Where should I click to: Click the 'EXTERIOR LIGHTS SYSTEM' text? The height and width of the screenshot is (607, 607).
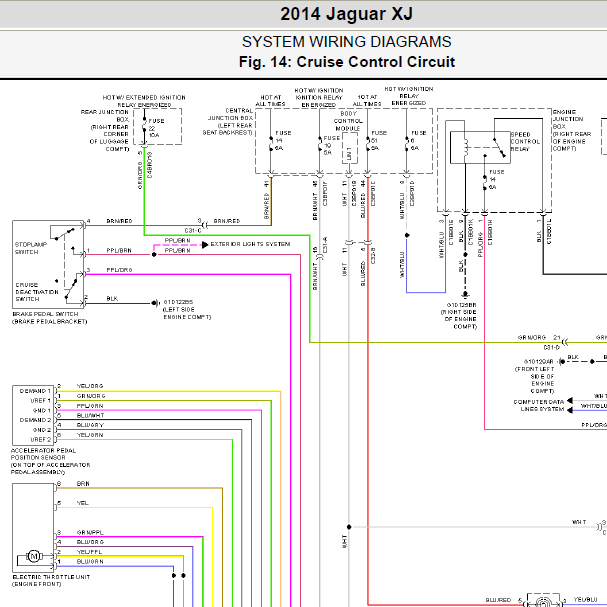(250, 244)
